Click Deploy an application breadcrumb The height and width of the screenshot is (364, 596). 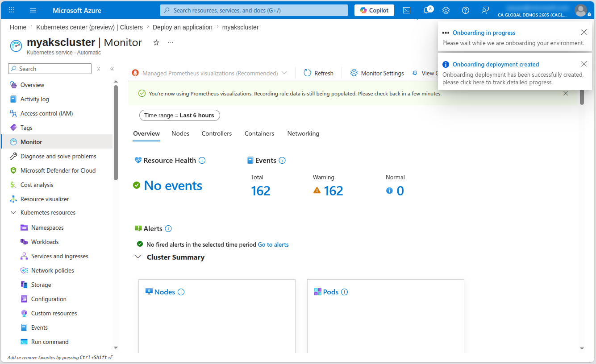click(x=183, y=27)
